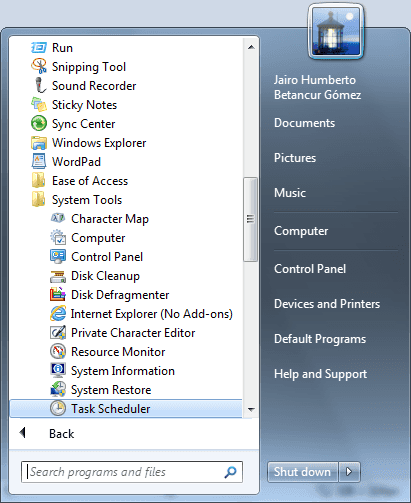Click the Sound Recorder microphone icon

click(x=40, y=85)
